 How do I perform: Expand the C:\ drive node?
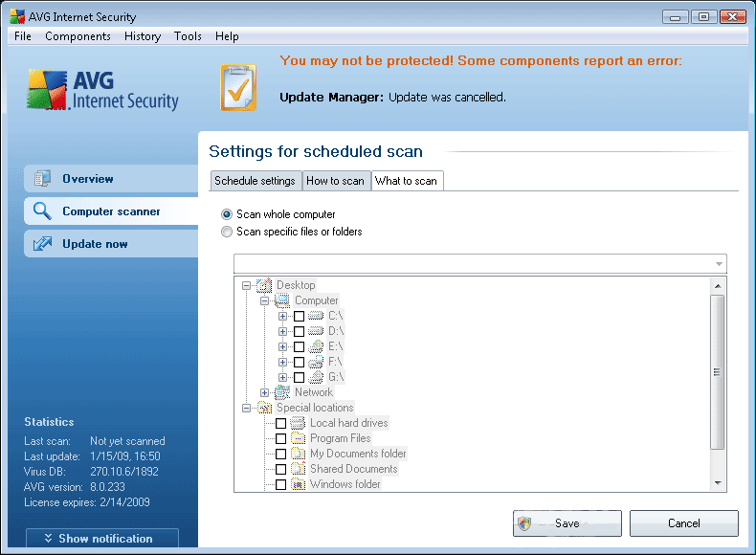click(282, 317)
